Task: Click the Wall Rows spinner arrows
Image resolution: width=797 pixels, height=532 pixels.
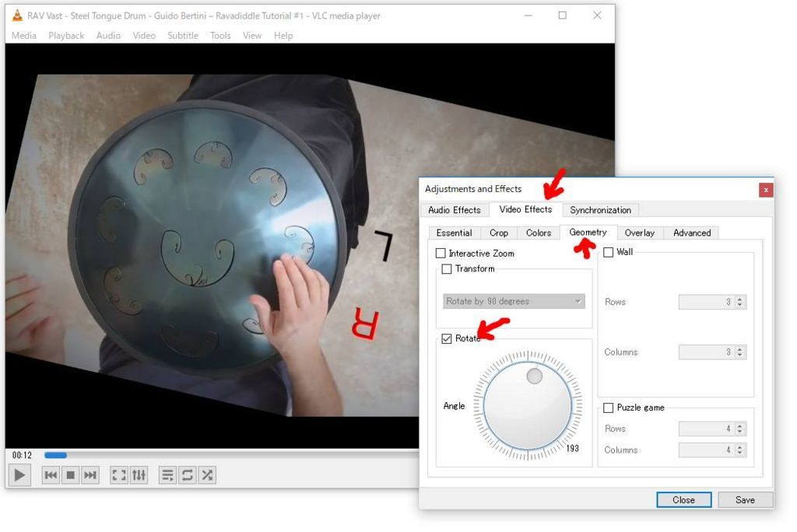Action: [x=740, y=302]
